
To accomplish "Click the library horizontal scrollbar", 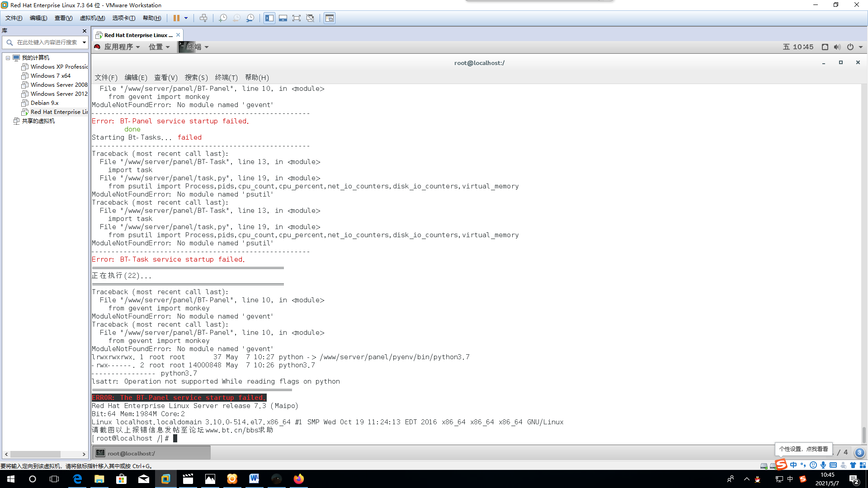I will pos(35,454).
